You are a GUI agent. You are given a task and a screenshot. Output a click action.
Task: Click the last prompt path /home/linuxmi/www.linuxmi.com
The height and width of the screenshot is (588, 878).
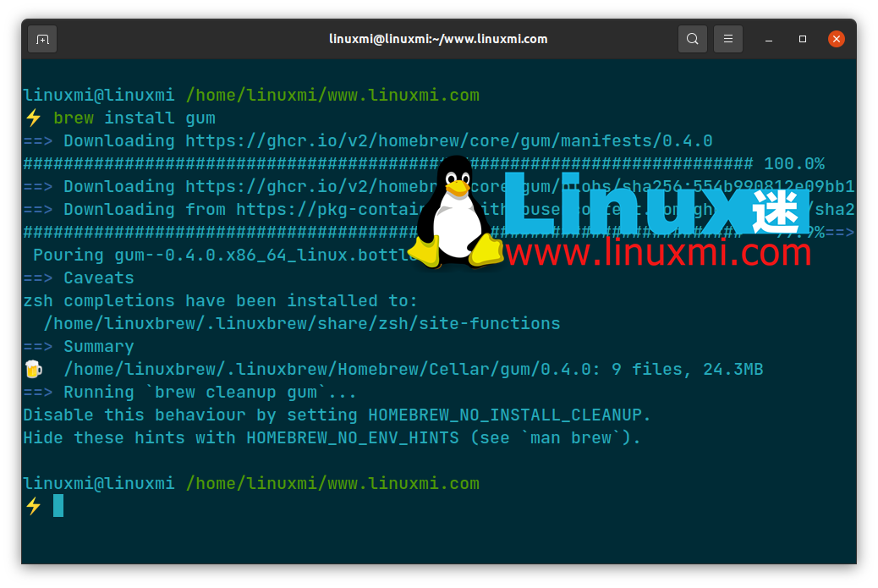(x=332, y=484)
